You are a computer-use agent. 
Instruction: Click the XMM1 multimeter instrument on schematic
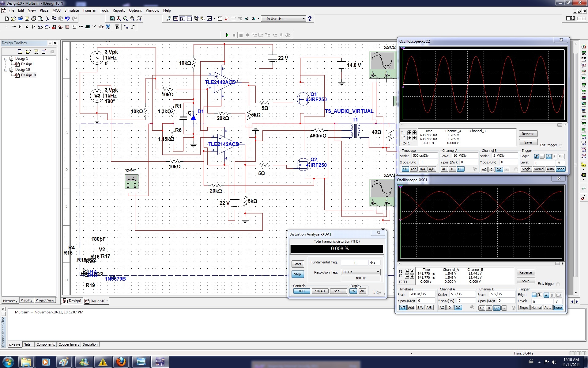coord(132,181)
